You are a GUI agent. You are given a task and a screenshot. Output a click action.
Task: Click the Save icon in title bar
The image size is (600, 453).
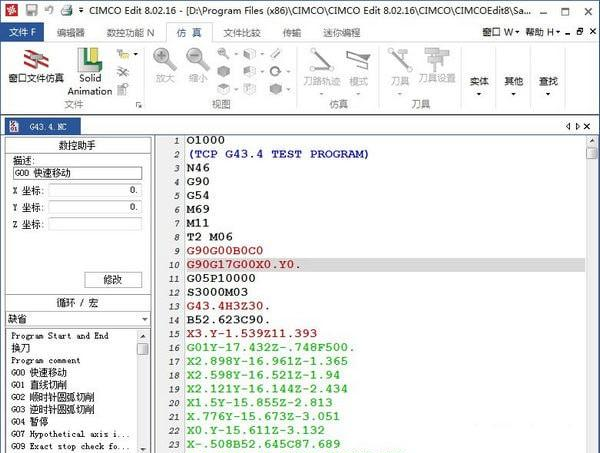pos(31,9)
